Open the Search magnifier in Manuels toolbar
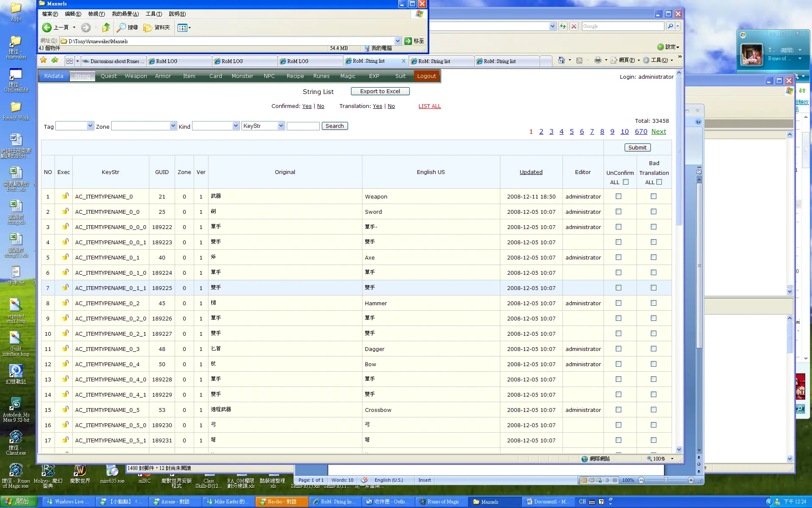Screen dimensions: 812x508 coord(121,28)
